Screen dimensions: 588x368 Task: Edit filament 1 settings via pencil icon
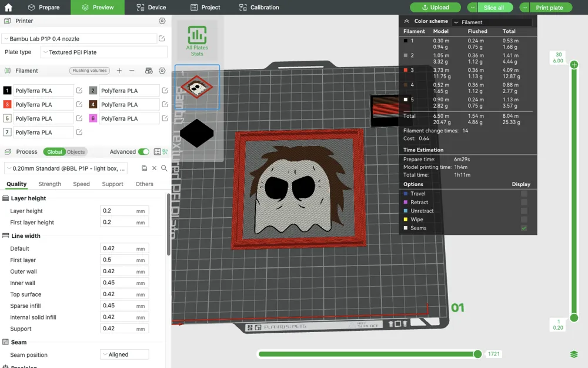[x=80, y=90]
